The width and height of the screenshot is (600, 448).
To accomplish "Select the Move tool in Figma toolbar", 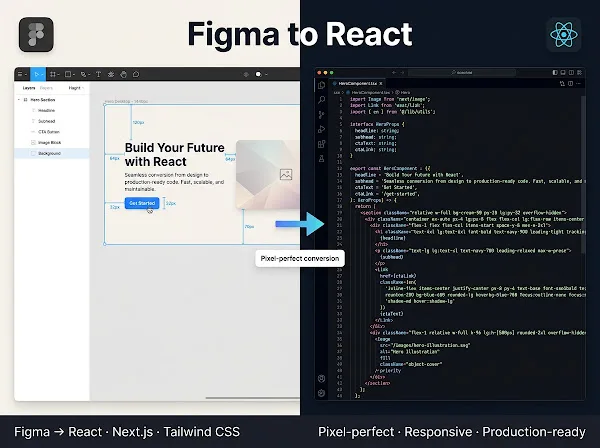I will 36,74.
